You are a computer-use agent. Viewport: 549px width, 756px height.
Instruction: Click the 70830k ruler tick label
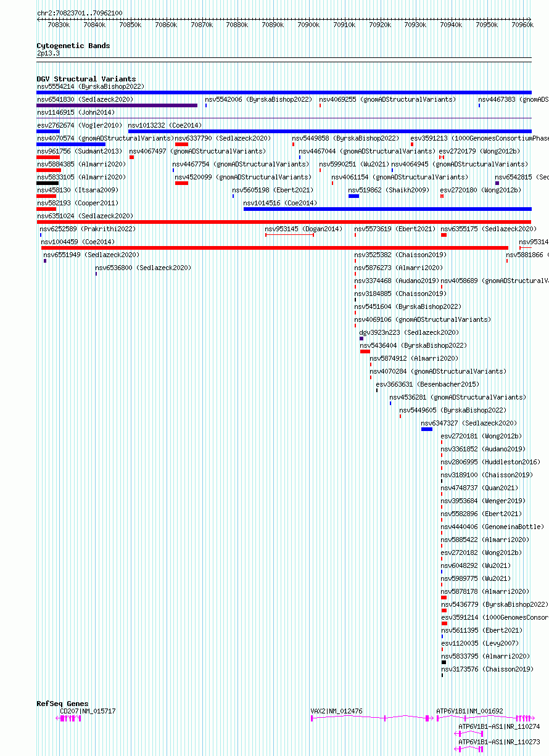tap(59, 25)
